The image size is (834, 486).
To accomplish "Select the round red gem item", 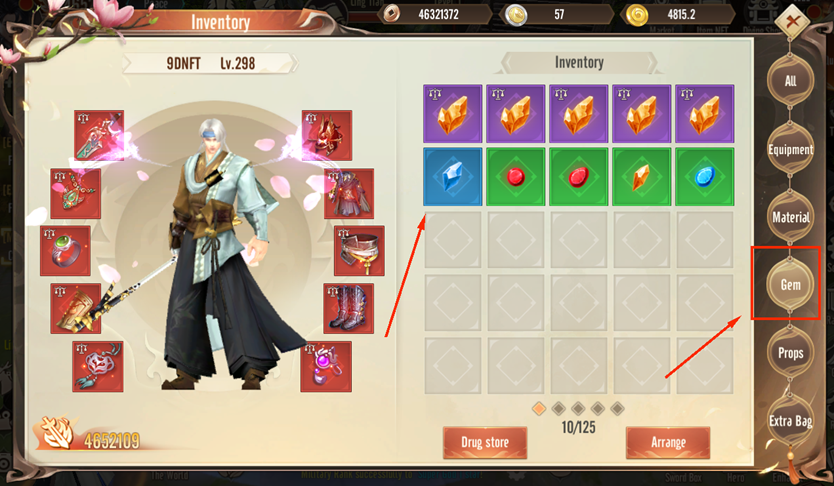I will [515, 177].
